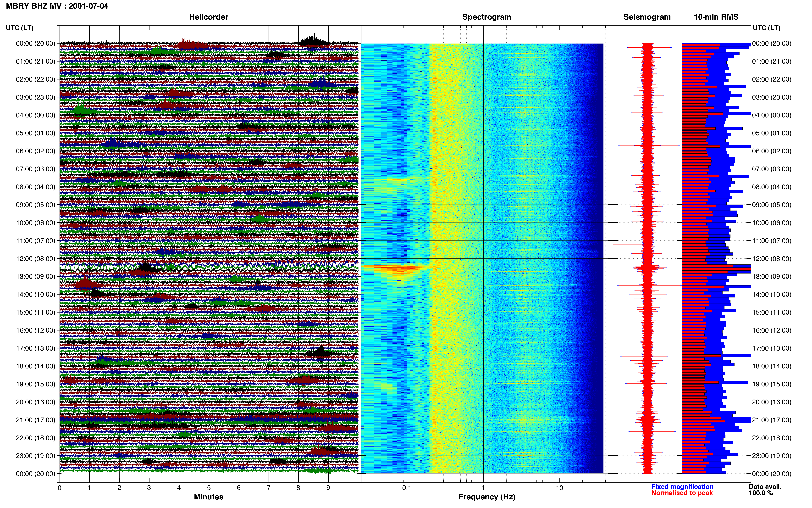
Task: Click the '0.1' frequency axis tick label
Action: point(407,487)
